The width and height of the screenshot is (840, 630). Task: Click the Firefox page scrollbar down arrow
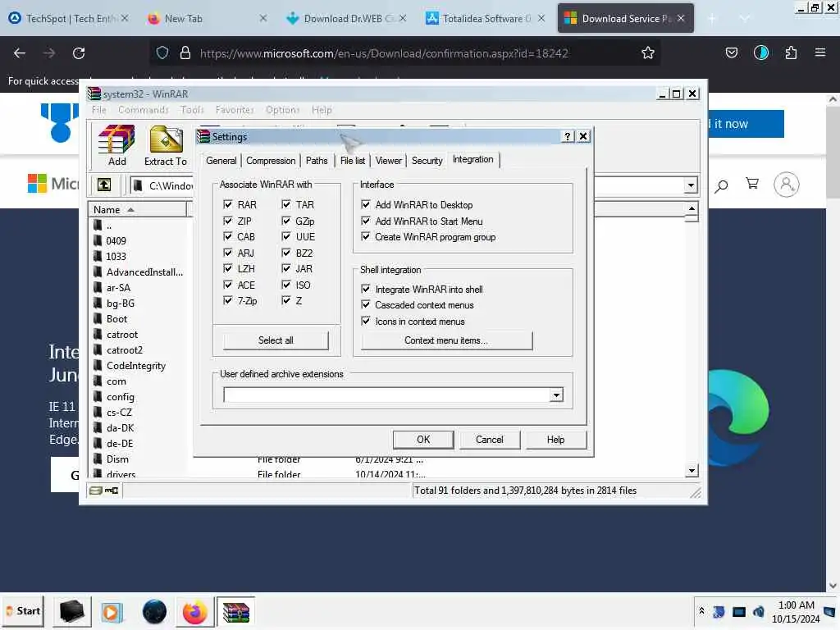click(832, 584)
